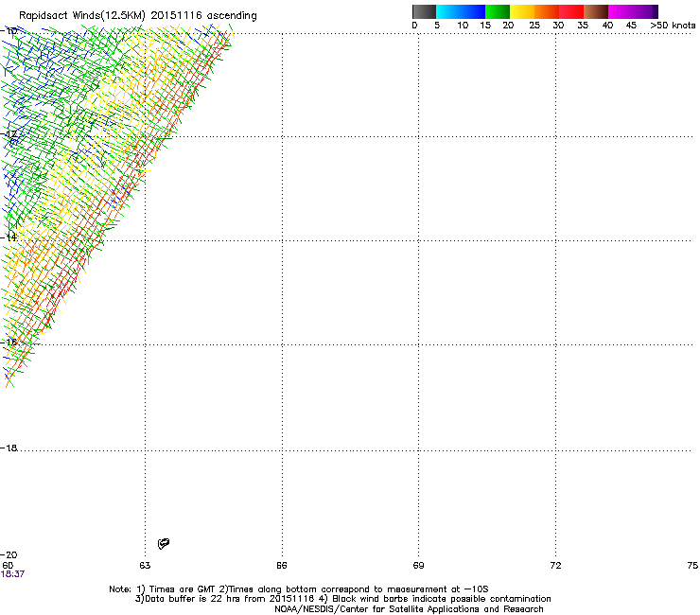Image resolution: width=700 pixels, height=615 pixels.
Task: Click the longitude label 75
Action: 692,566
